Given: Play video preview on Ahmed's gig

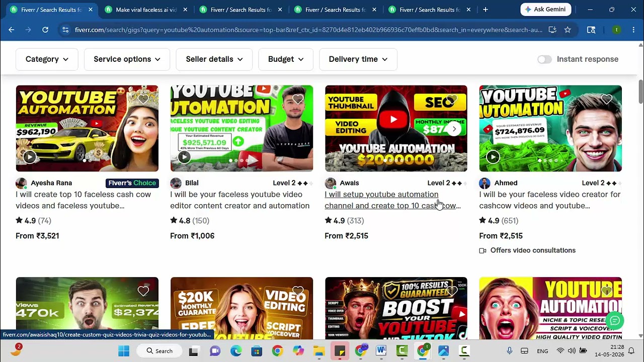Looking at the screenshot, I should (x=493, y=157).
